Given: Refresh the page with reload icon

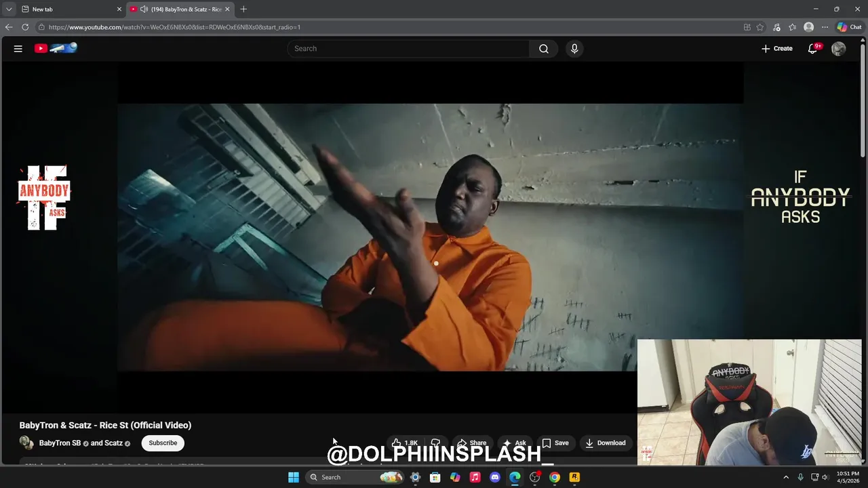Looking at the screenshot, I should point(25,27).
